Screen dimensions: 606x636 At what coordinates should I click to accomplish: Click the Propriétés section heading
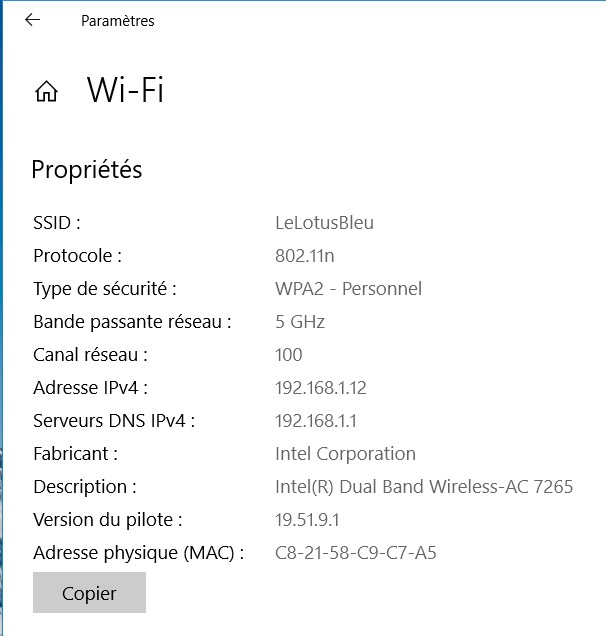(87, 170)
